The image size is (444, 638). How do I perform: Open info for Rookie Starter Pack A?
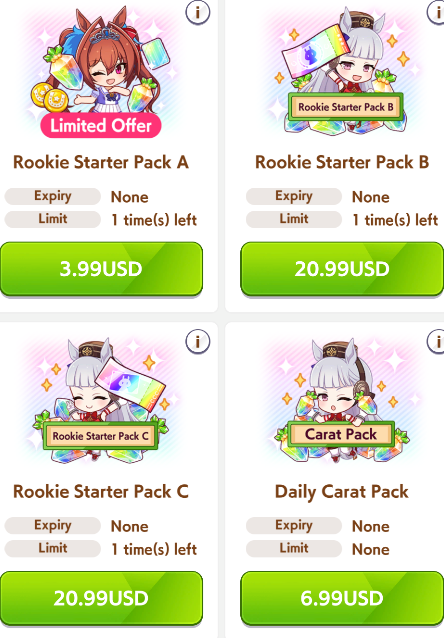tap(198, 13)
